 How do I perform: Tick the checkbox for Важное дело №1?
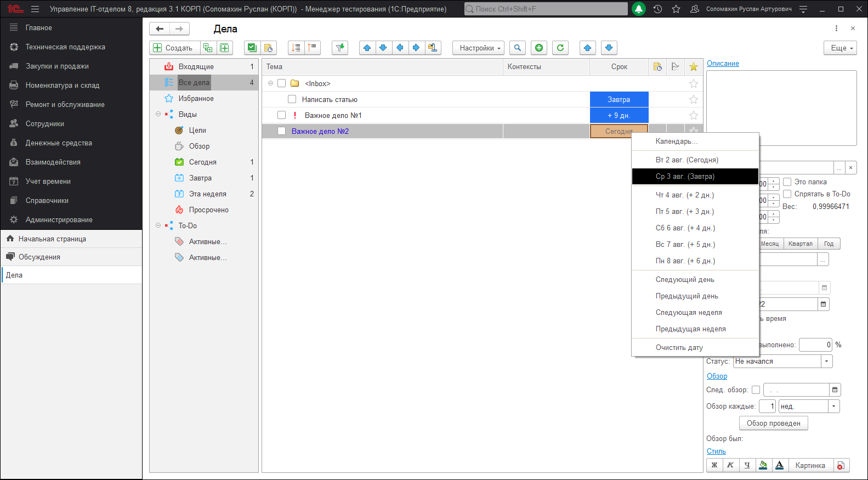tap(281, 115)
